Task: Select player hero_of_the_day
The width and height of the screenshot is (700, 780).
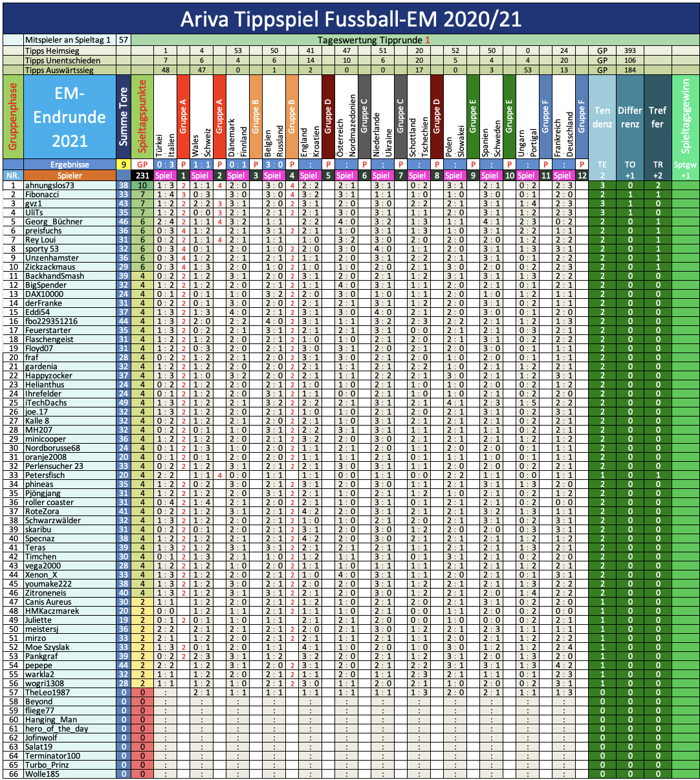Action: 70,729
